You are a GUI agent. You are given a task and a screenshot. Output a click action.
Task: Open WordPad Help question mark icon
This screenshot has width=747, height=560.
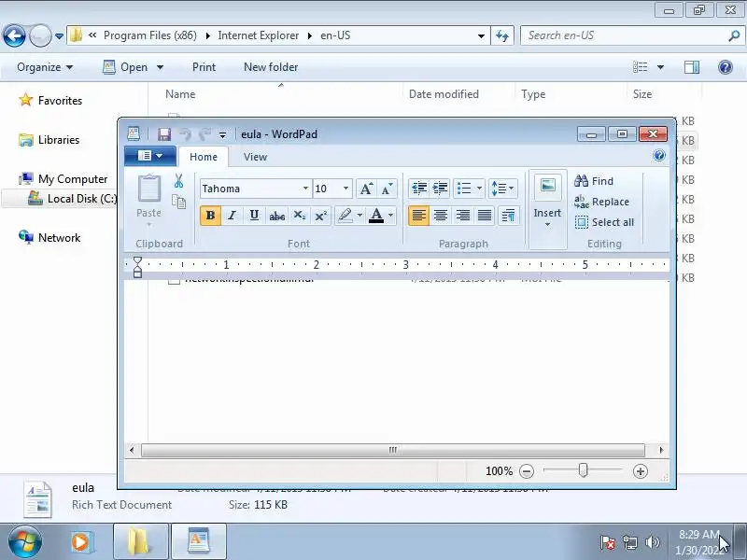click(x=659, y=155)
